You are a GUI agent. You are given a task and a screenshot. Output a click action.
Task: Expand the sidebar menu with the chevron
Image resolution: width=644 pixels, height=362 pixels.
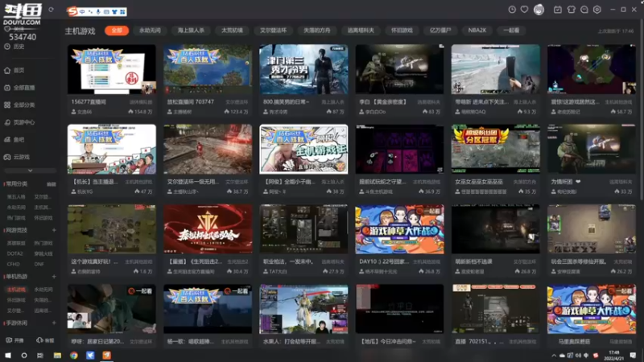[x=30, y=171]
